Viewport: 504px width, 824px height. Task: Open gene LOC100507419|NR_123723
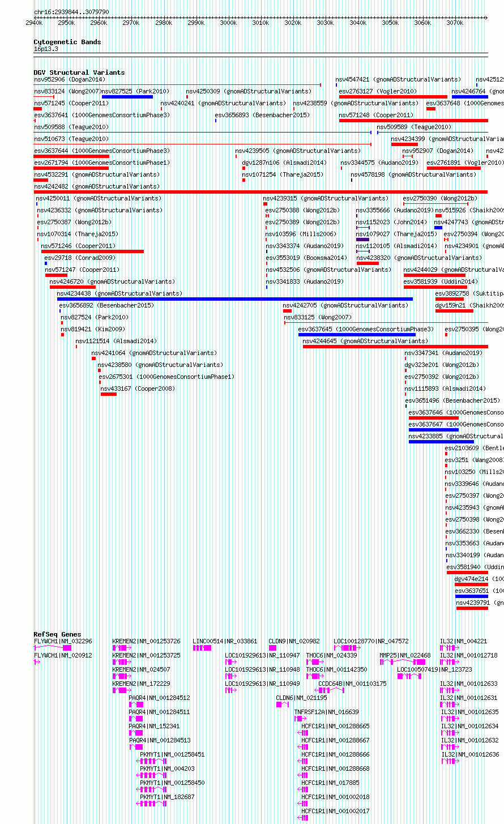[x=435, y=669]
